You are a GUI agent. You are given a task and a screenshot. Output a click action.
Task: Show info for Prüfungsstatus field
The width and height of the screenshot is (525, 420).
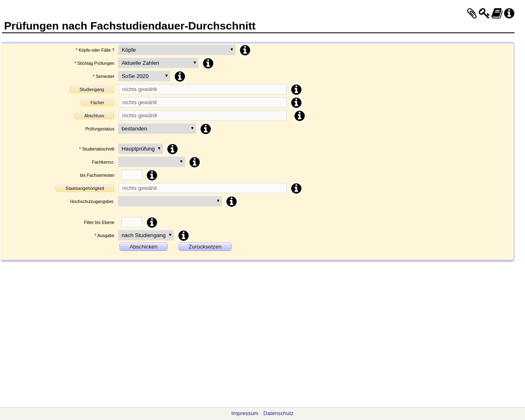point(205,129)
